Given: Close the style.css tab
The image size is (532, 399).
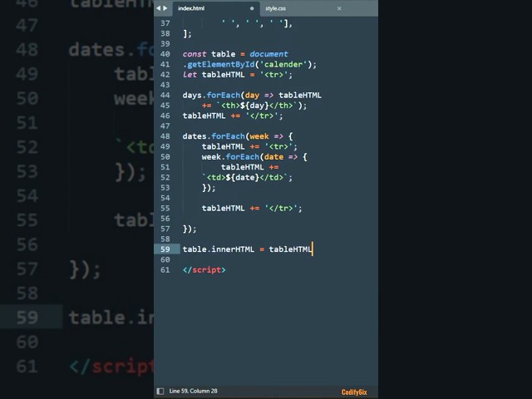Looking at the screenshot, I should (339, 8).
